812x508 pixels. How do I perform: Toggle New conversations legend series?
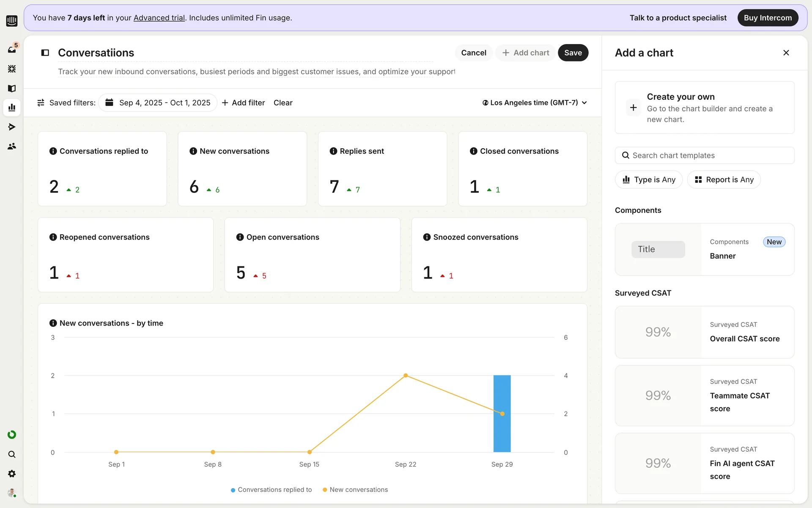point(355,489)
